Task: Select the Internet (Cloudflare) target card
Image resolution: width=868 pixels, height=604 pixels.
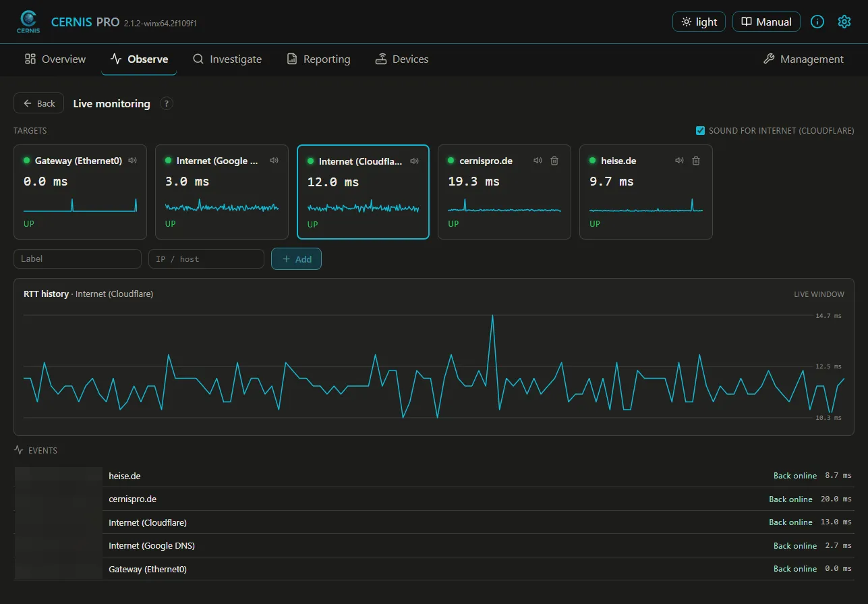Action: pyautogui.click(x=363, y=192)
